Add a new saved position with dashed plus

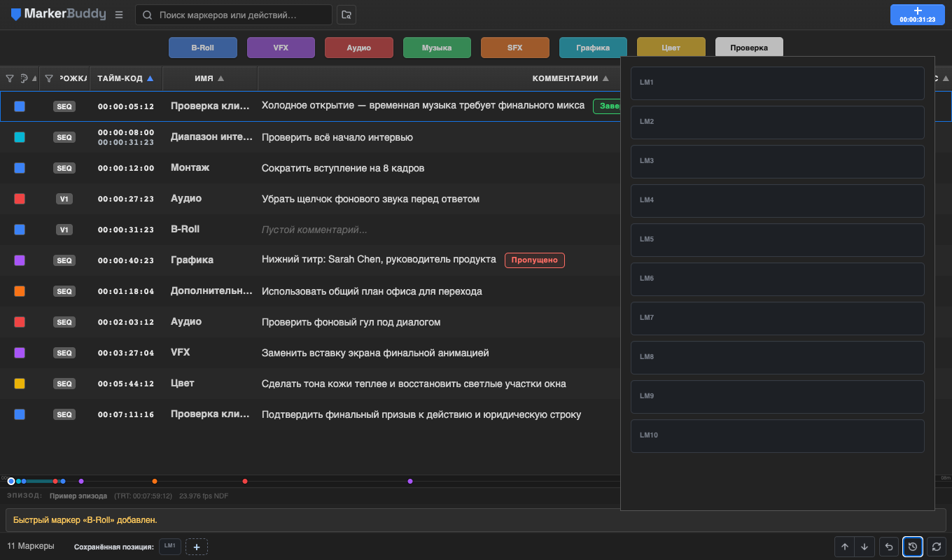point(197,547)
